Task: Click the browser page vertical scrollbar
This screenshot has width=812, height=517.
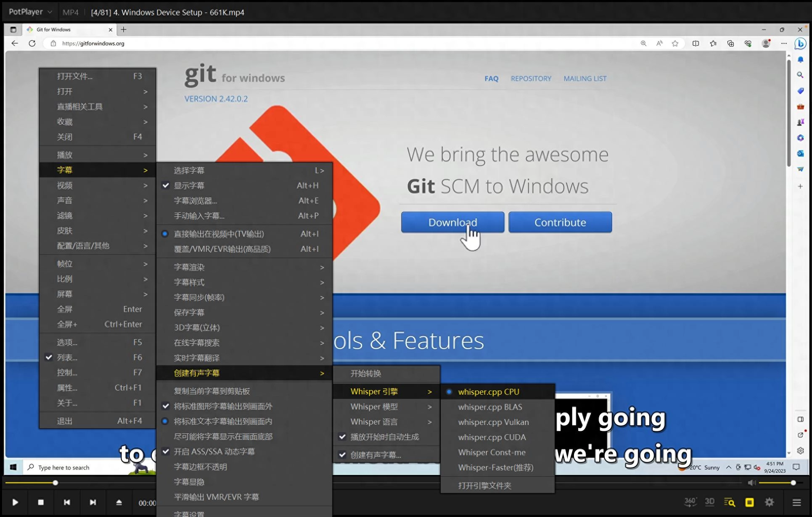Action: (789, 112)
